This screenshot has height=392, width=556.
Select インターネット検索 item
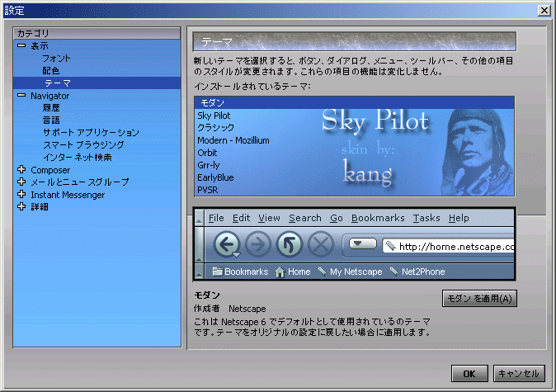pyautogui.click(x=78, y=157)
